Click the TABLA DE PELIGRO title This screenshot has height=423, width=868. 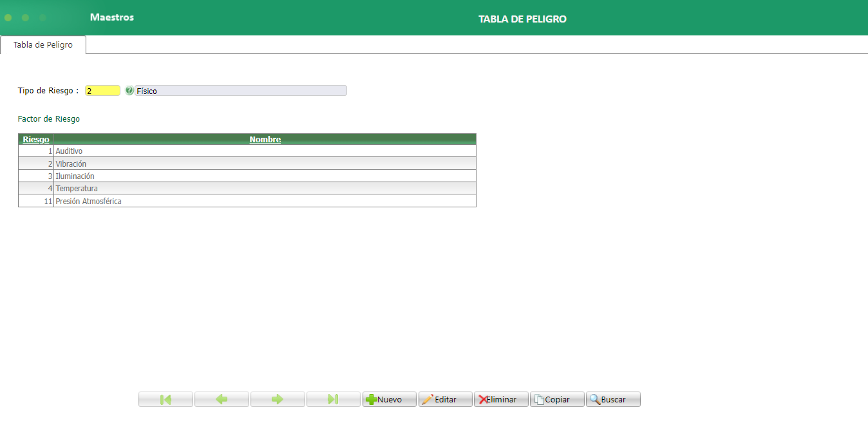click(522, 19)
